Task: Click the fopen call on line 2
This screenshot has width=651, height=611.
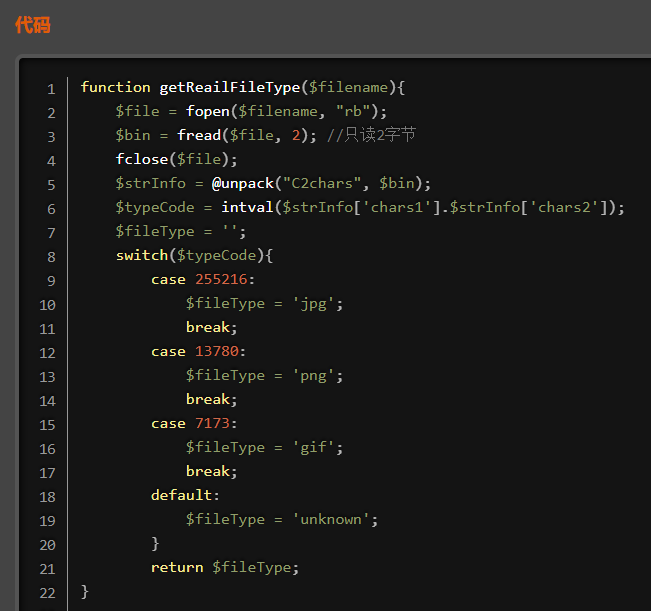Action: pyautogui.click(x=207, y=111)
